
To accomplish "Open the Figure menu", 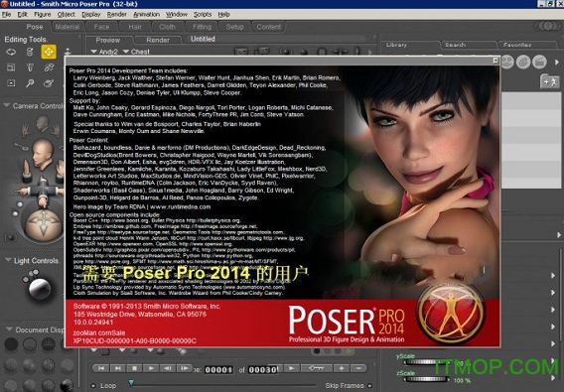I will pyautogui.click(x=43, y=14).
